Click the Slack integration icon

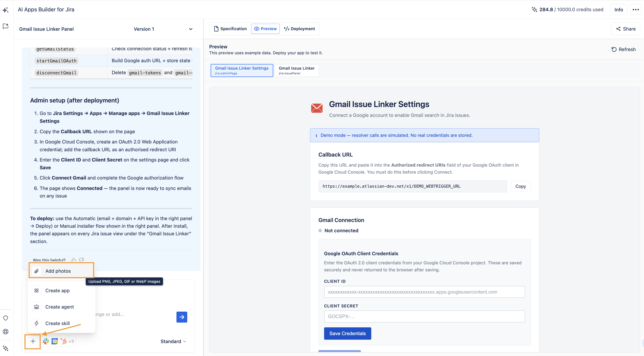tap(46, 341)
